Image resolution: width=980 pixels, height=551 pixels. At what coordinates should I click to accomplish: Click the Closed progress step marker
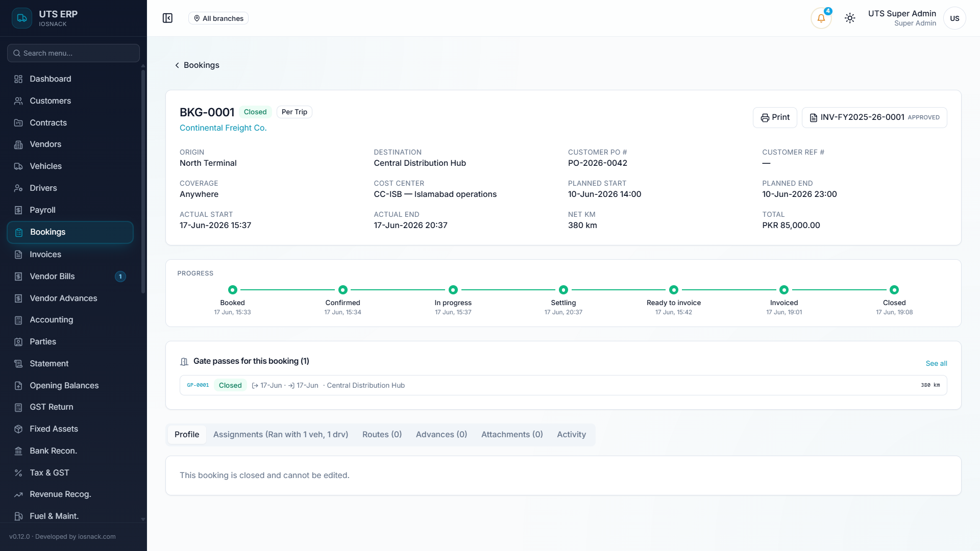pos(894,290)
